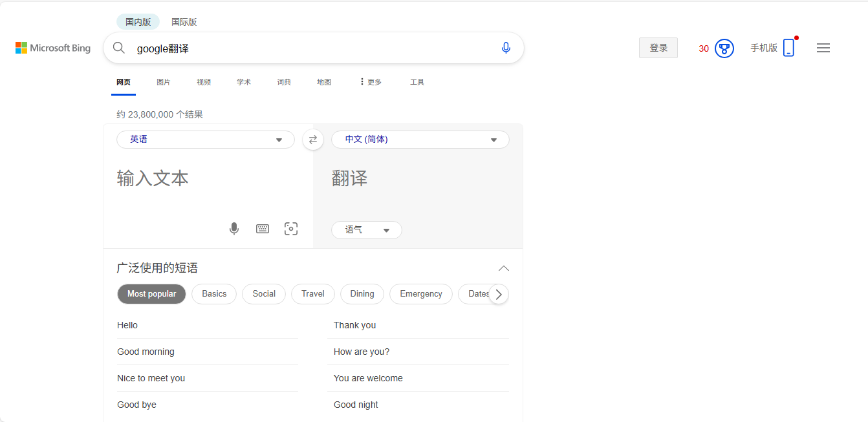Switch to 国际版 tab

[x=184, y=22]
